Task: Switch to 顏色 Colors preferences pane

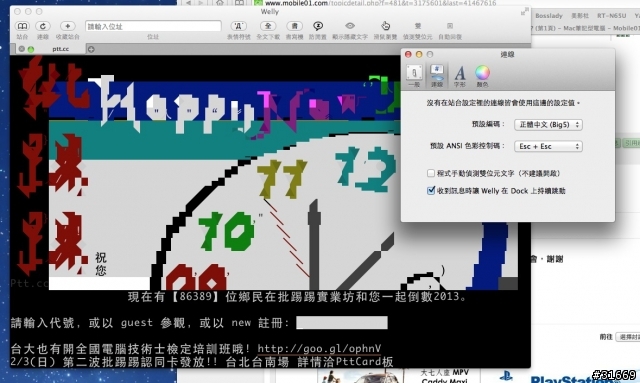Action: (x=482, y=76)
